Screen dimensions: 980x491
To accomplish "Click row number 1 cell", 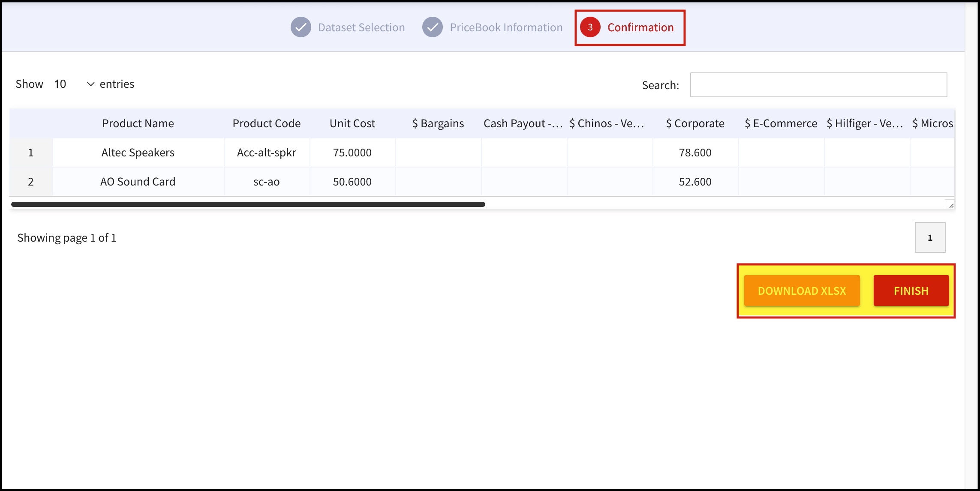I will tap(31, 153).
